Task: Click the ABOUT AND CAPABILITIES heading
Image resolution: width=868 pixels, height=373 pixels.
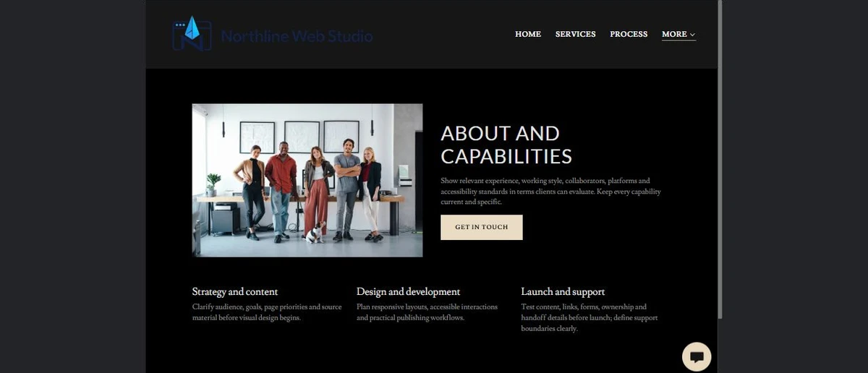Action: coord(506,145)
